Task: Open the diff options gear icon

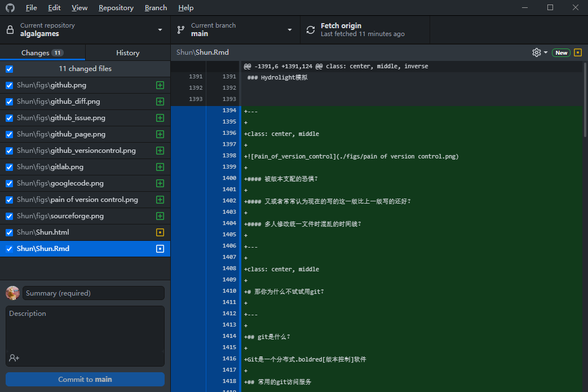Action: pos(536,52)
